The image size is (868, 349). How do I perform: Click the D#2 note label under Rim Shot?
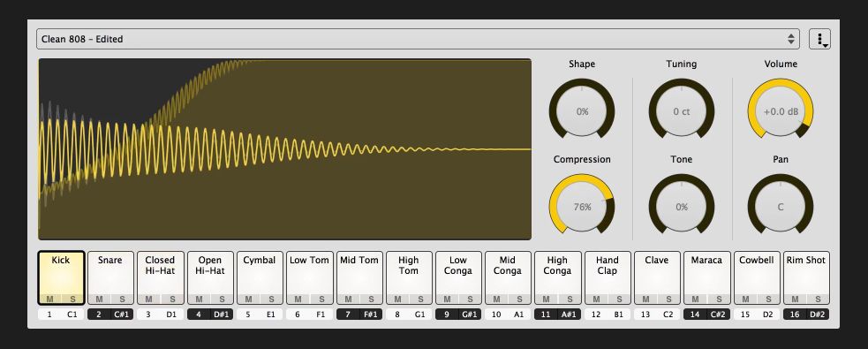click(x=818, y=315)
